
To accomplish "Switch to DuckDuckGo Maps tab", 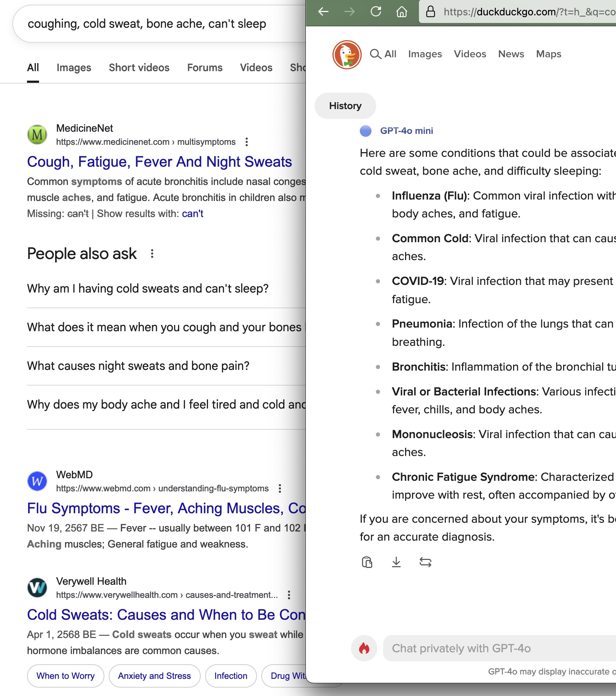I will 549,54.
